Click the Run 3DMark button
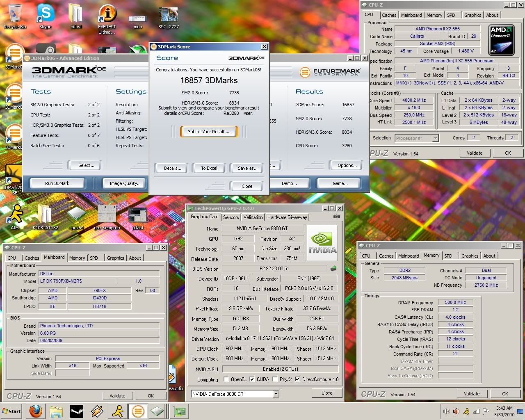525x420 pixels. click(x=57, y=183)
